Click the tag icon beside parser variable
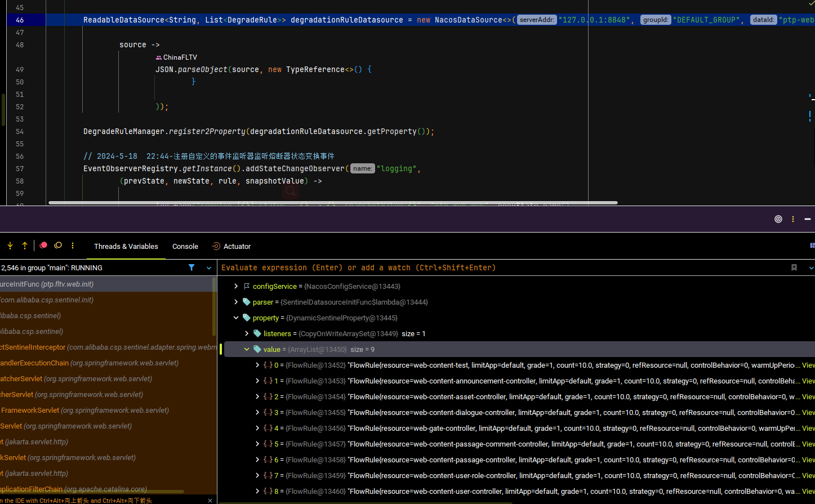Image resolution: width=815 pixels, height=504 pixels. click(247, 302)
